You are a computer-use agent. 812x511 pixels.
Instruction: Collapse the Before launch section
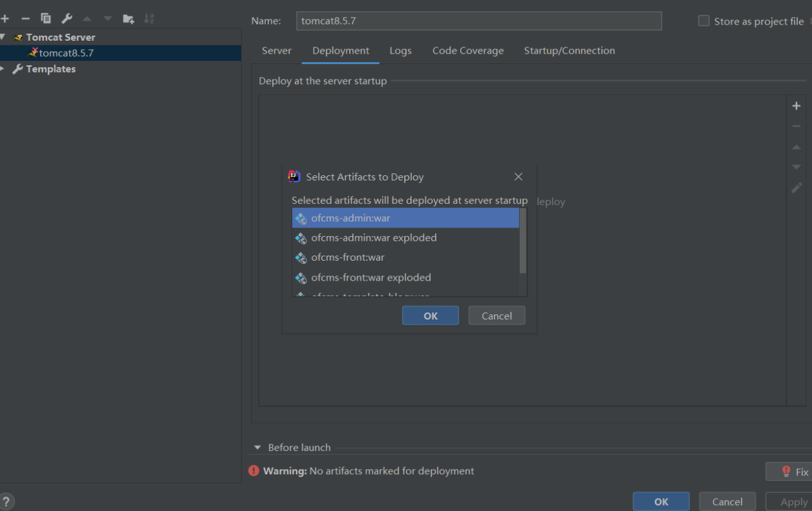[x=257, y=448]
